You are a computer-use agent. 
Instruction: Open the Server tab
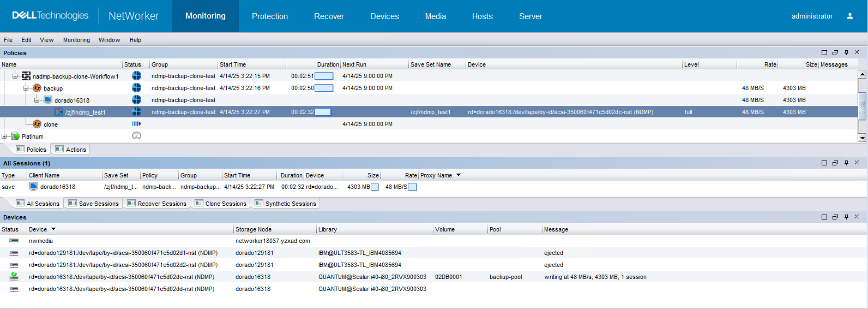coord(531,16)
